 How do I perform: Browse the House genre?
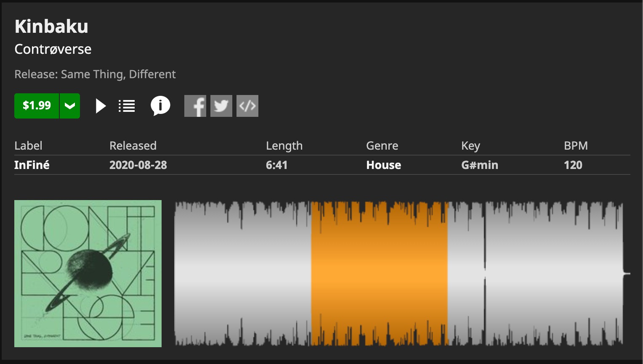tap(383, 165)
